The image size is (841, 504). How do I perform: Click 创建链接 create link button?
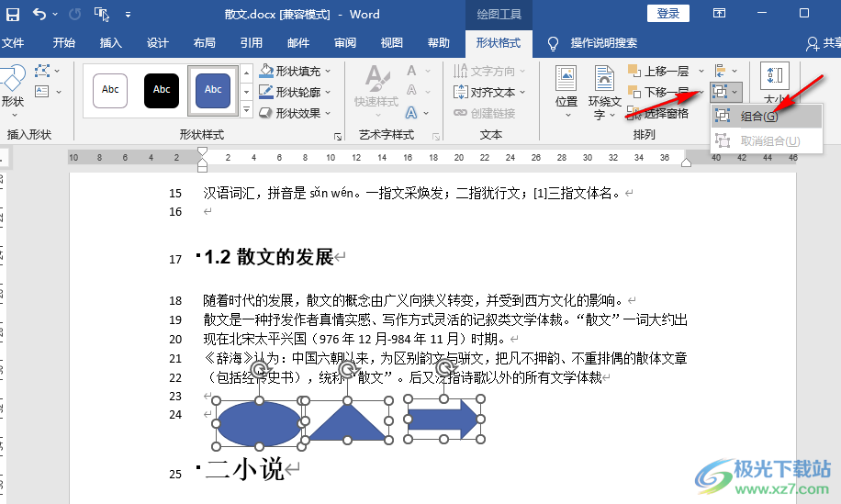485,113
